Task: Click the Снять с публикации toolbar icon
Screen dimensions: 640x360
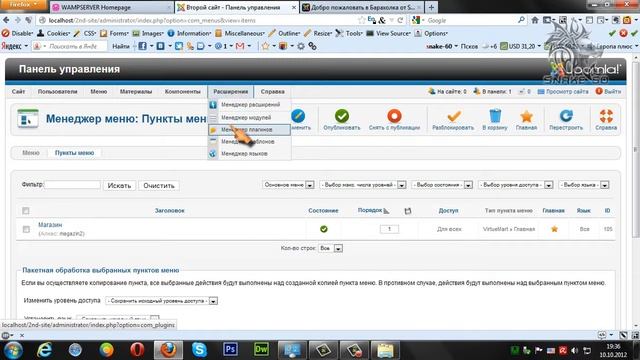Action: click(x=394, y=116)
